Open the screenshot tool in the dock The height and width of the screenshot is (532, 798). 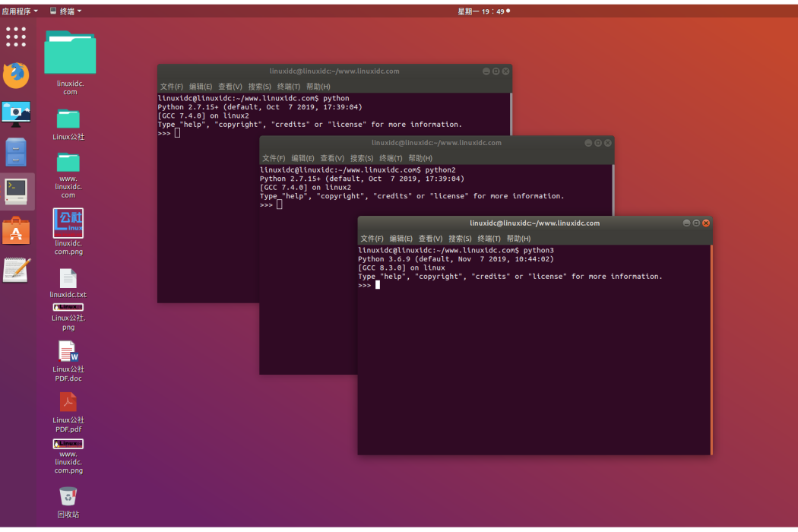tap(16, 114)
